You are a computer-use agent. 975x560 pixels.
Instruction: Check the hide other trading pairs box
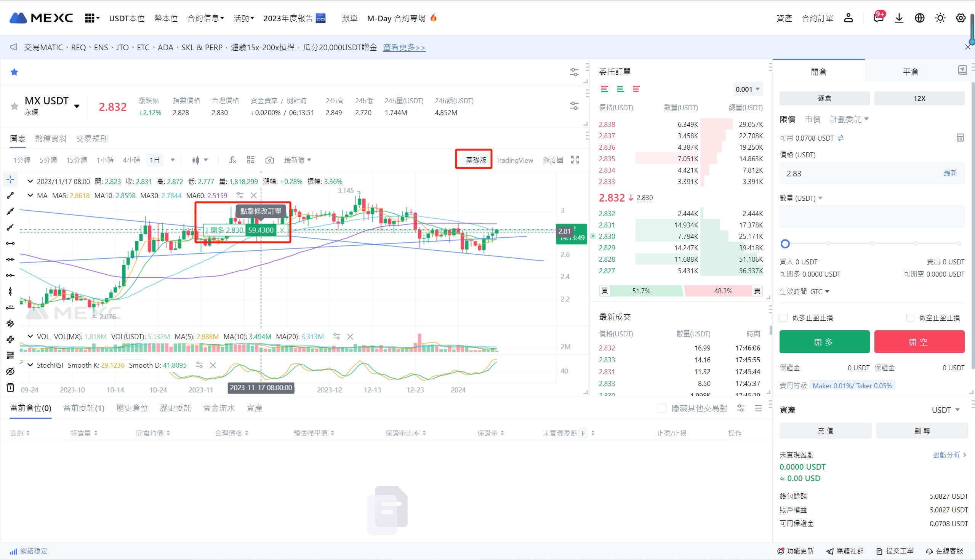662,408
